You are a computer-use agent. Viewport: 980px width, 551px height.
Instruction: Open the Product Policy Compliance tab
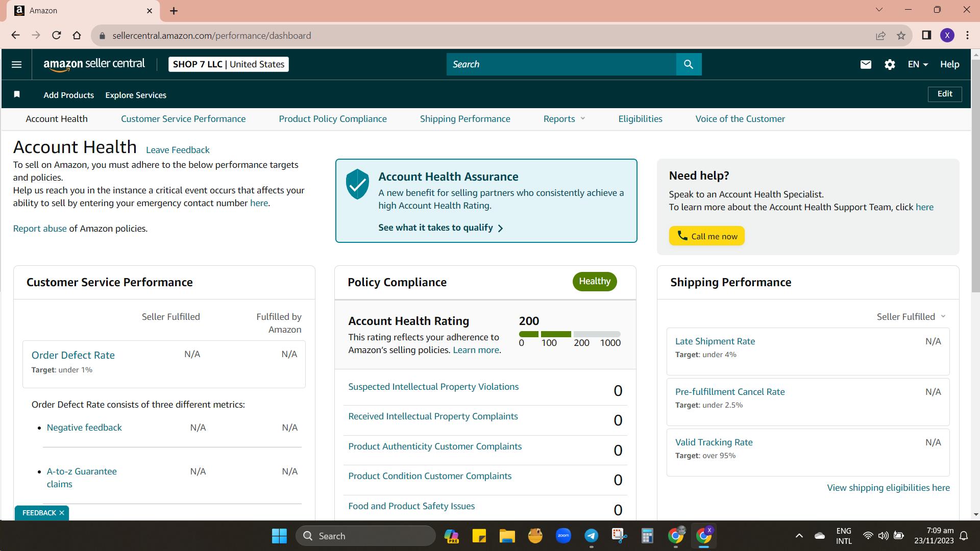point(333,119)
